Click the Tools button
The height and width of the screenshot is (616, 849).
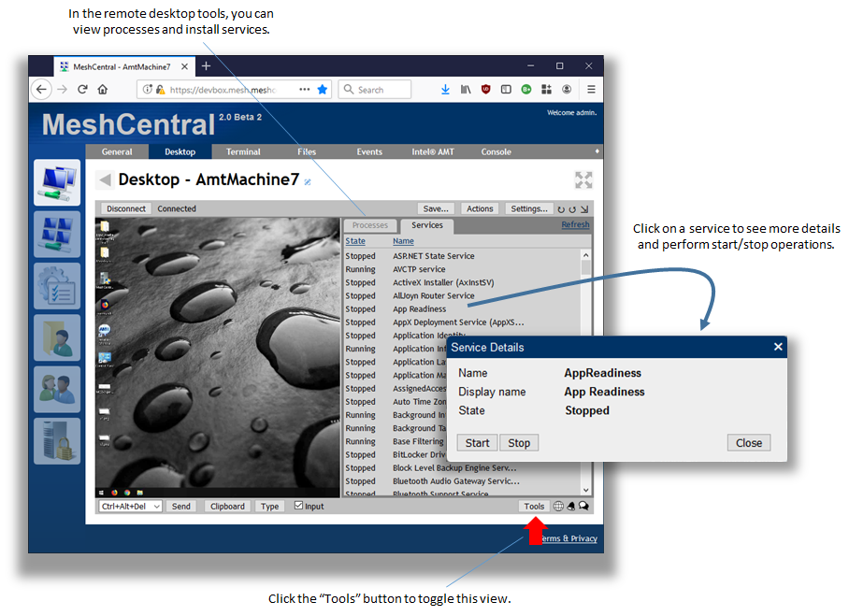point(534,506)
